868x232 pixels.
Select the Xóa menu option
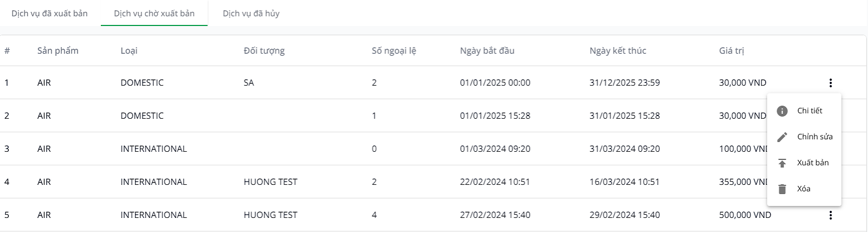click(x=803, y=189)
